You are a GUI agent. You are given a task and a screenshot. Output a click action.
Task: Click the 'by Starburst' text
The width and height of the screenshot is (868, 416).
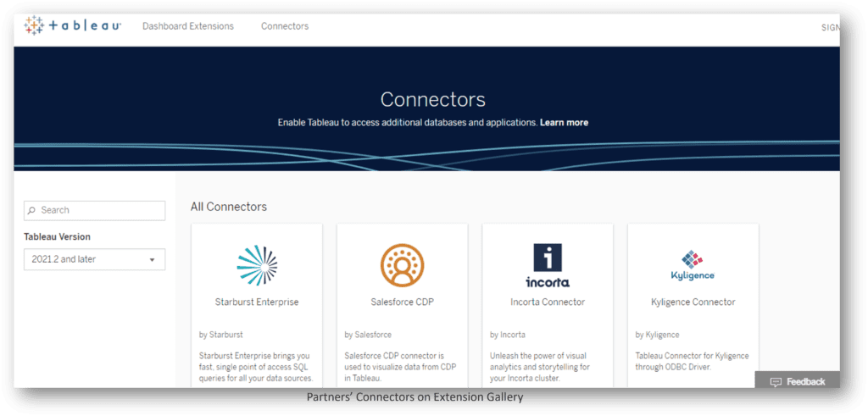(221, 335)
